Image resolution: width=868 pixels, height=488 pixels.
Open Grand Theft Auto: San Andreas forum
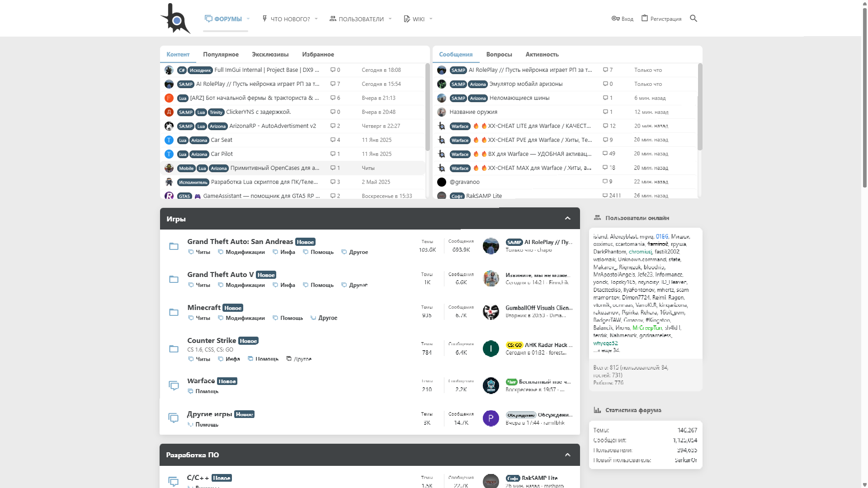[x=240, y=242]
